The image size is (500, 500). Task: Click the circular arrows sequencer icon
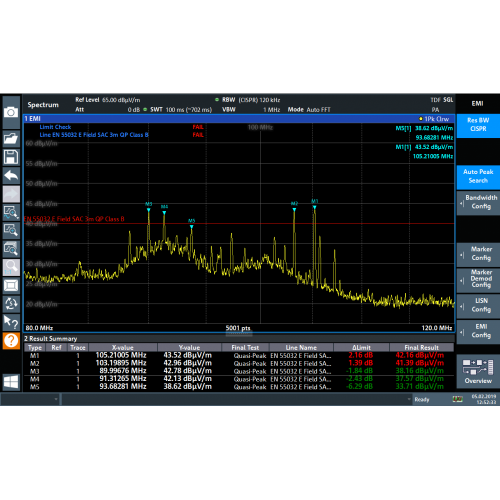[11, 304]
